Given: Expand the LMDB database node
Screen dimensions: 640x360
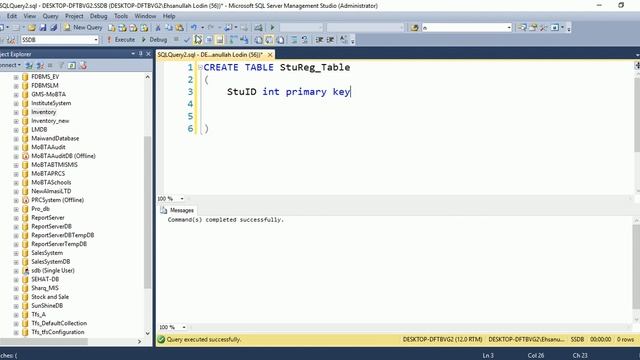Looking at the screenshot, I should tap(16, 130).
